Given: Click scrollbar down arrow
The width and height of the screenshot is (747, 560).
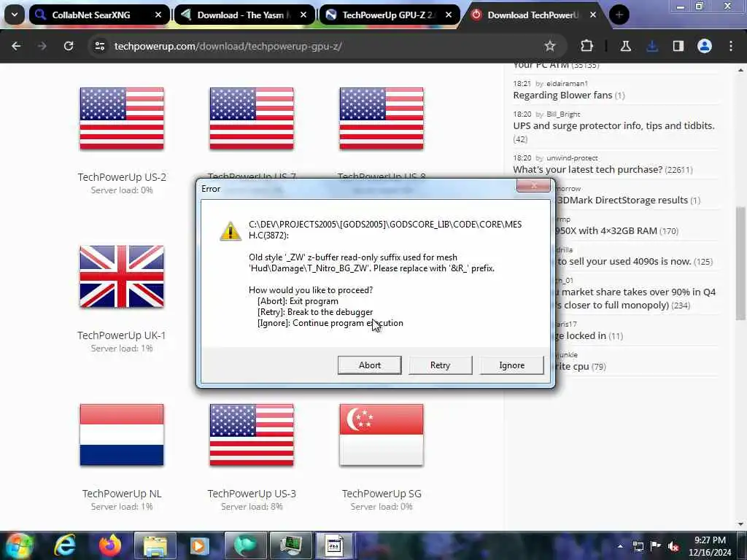Looking at the screenshot, I should click(740, 524).
